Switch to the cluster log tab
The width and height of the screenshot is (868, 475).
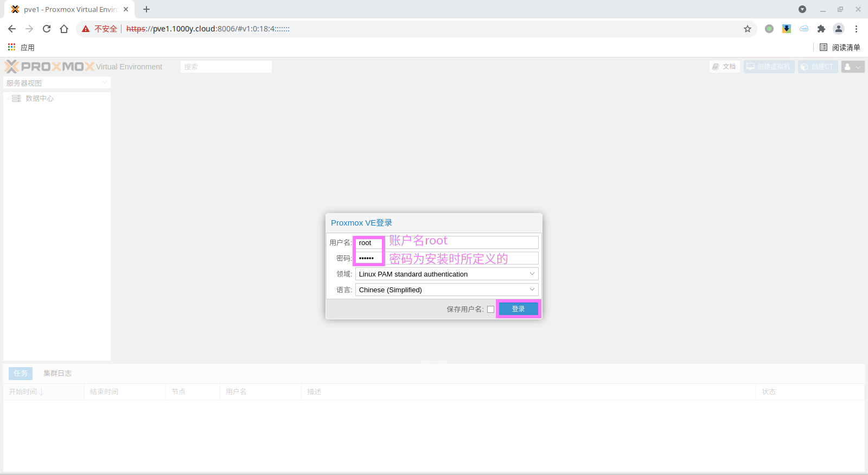pyautogui.click(x=58, y=373)
